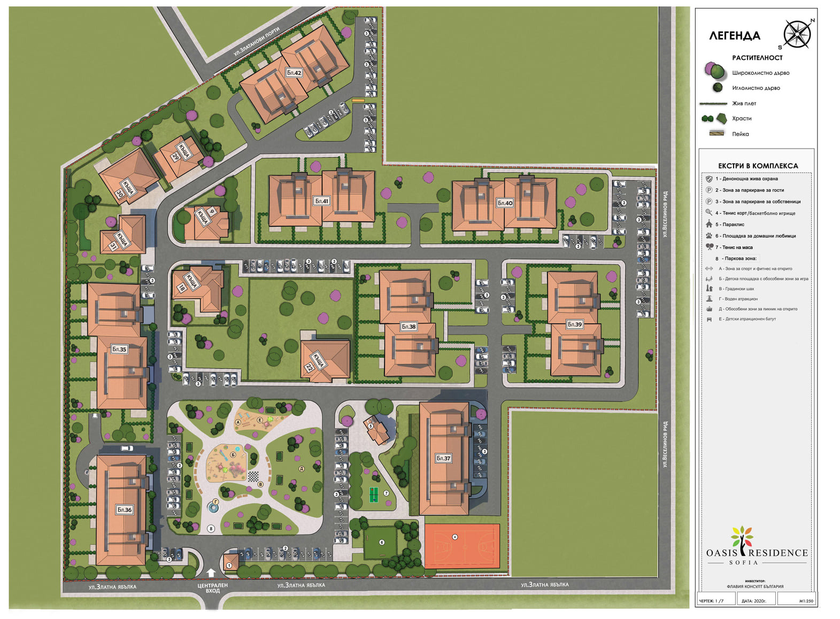Image resolution: width=840 pixels, height=619 pixels.
Task: Click the chapel icon beside Параклис
Action: 709,225
